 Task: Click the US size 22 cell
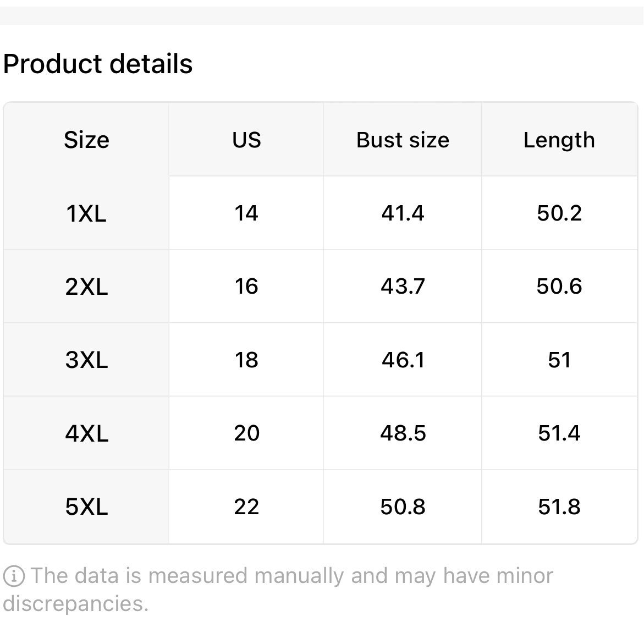(246, 507)
